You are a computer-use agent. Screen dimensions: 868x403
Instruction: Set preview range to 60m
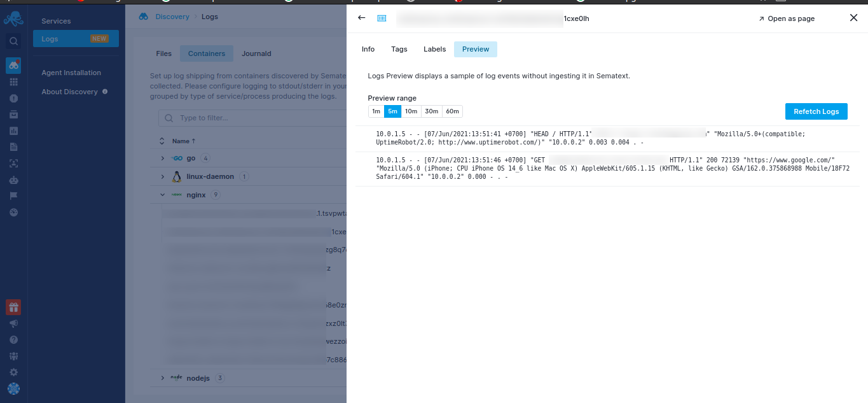click(x=452, y=111)
